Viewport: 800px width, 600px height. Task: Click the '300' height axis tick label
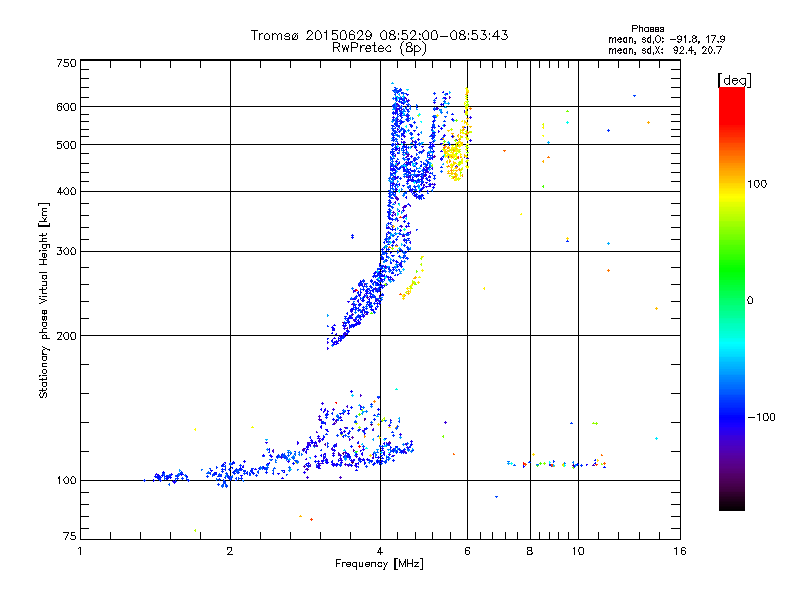click(66, 252)
